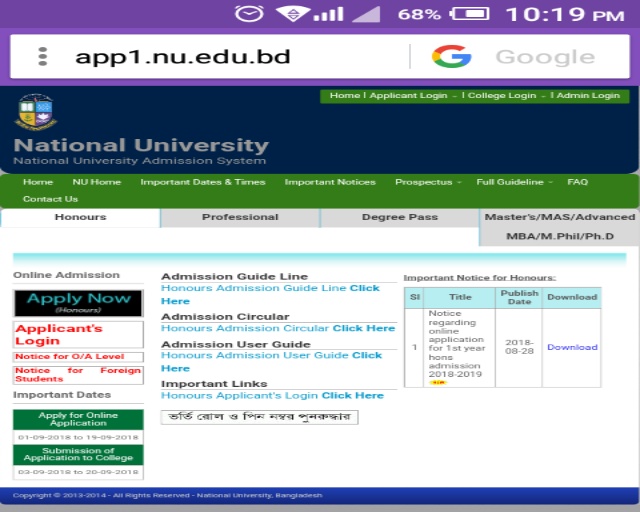Click the Apply Now (Honours) button
Image resolution: width=640 pixels, height=512 pixels.
78,303
